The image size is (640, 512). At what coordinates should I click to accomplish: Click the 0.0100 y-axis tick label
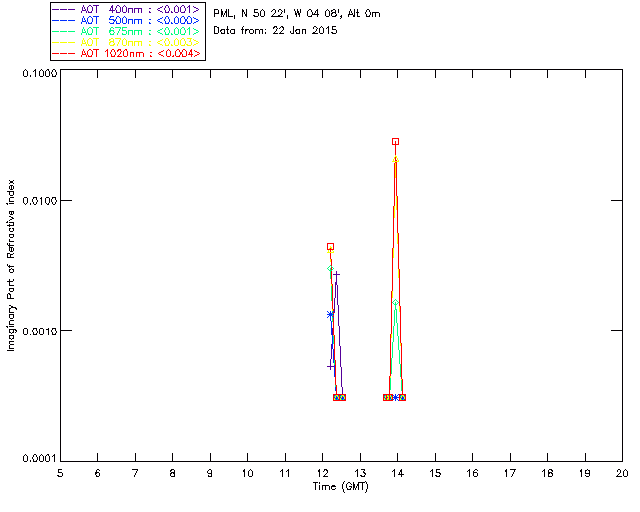coord(39,201)
